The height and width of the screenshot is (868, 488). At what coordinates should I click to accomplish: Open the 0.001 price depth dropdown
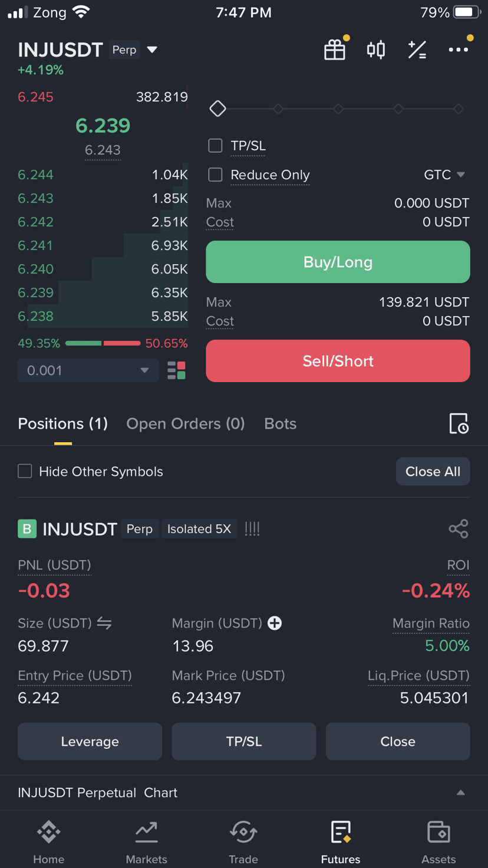click(88, 370)
